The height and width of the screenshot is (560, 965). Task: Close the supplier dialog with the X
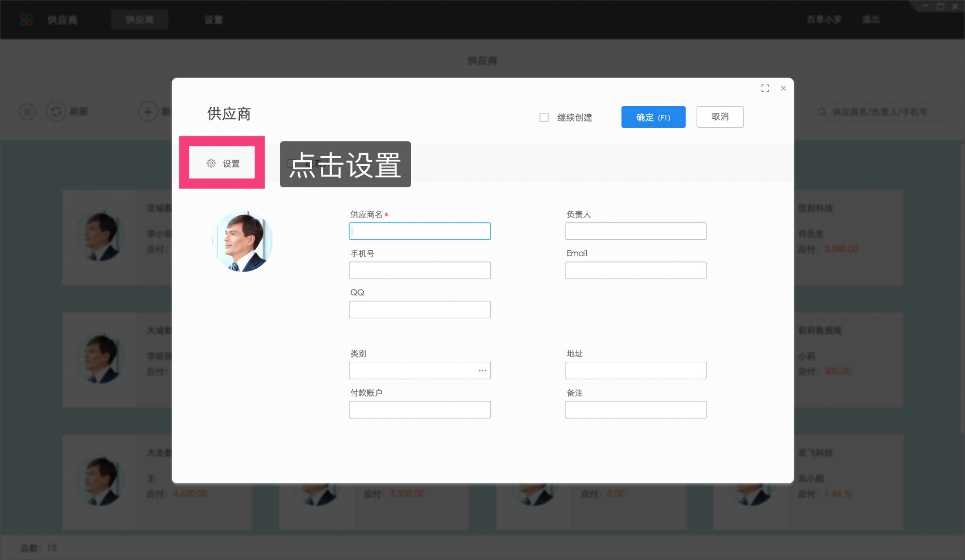pyautogui.click(x=783, y=88)
